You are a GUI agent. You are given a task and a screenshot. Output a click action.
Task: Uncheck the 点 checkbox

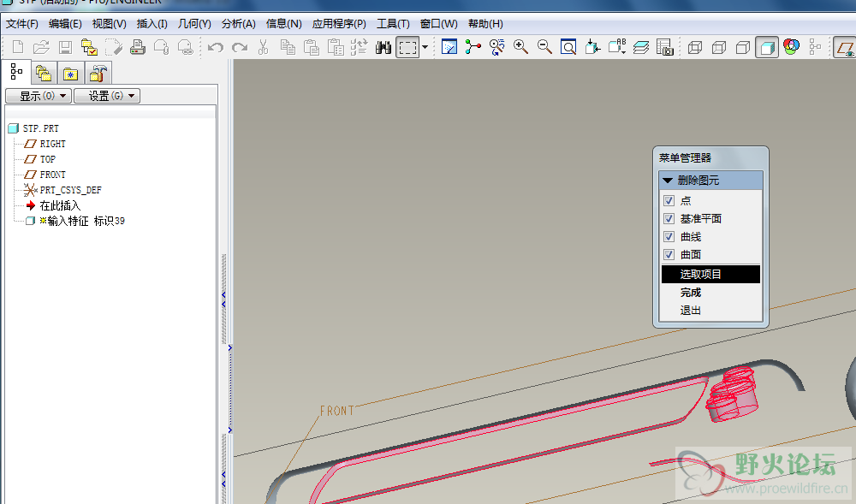(x=669, y=201)
